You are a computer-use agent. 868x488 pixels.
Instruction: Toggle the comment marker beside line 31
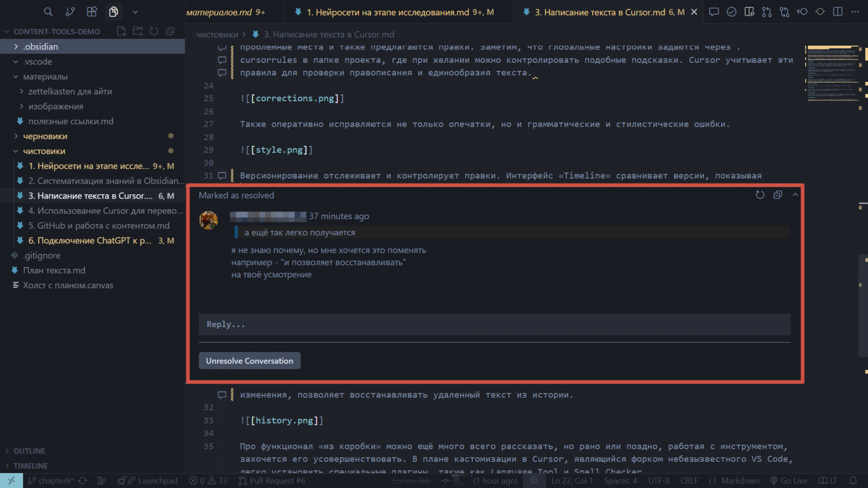tap(222, 176)
